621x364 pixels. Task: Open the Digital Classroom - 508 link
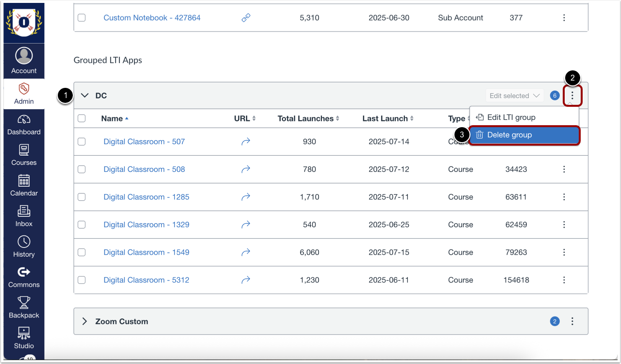pos(144,169)
